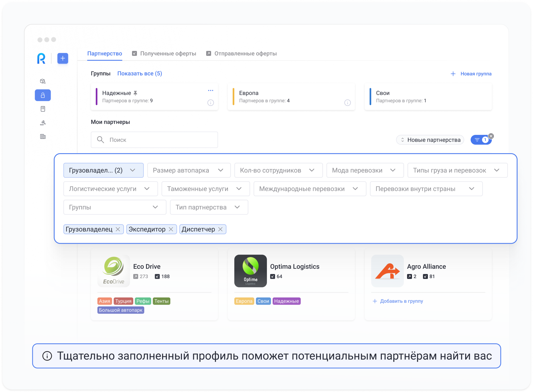Open the options menu on the Надежные group card
The width and height of the screenshot is (533, 392).
(x=210, y=90)
